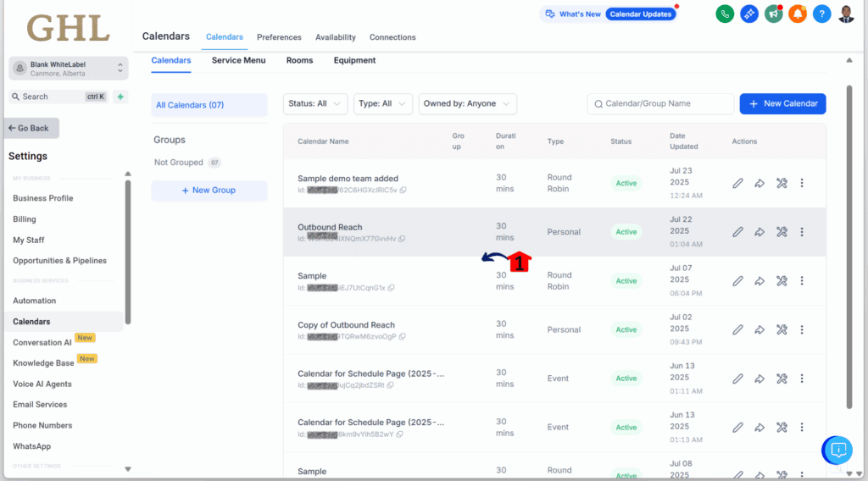Edit the Outbound Reach calendar pencil
Screen dimensions: 868x481
coord(738,232)
